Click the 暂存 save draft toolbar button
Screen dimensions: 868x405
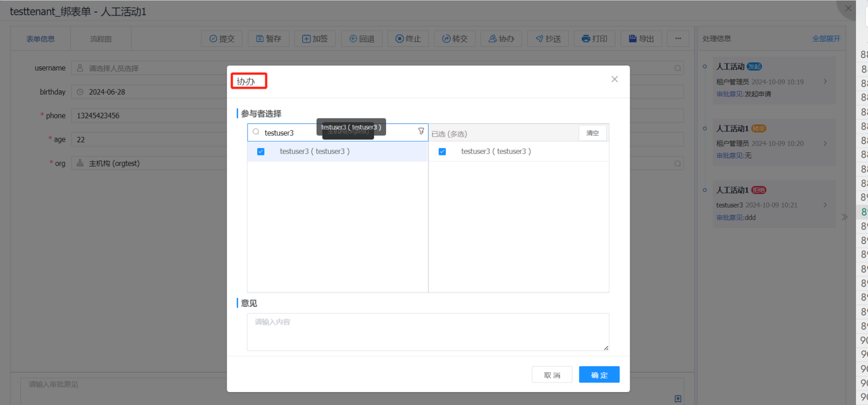[268, 38]
